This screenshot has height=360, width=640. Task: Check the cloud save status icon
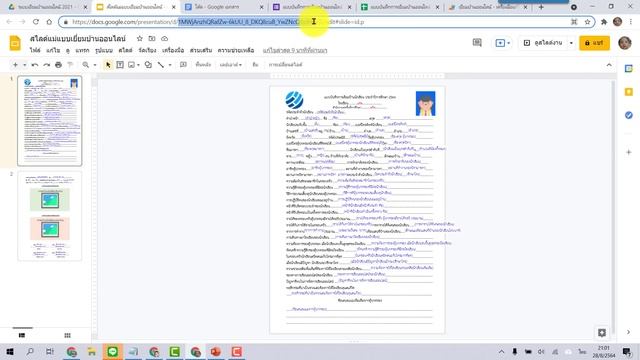pos(164,38)
